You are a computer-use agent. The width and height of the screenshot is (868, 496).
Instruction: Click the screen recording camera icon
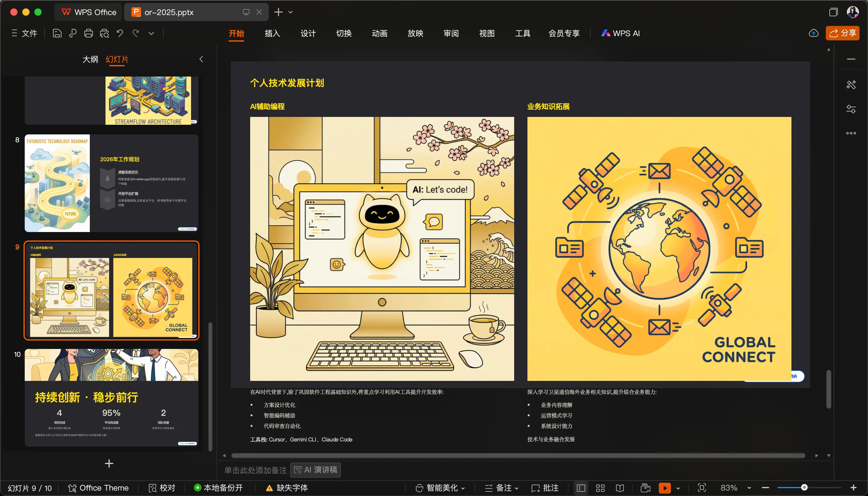pyautogui.click(x=646, y=488)
